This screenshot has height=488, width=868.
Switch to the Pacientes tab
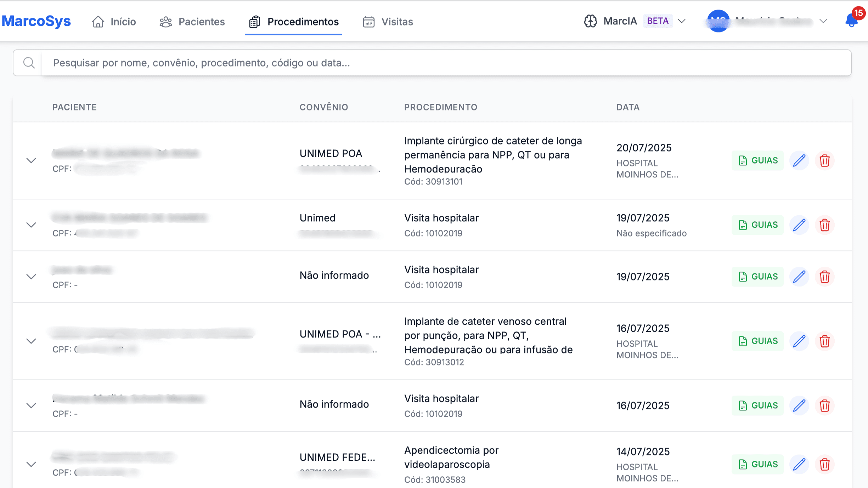tap(202, 22)
